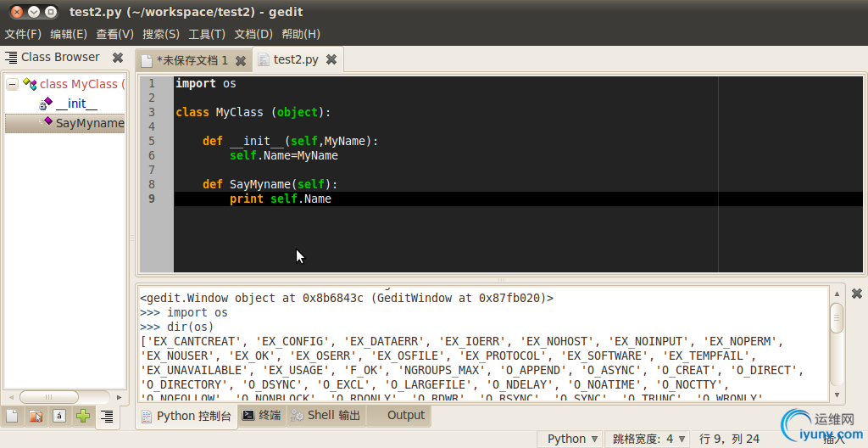Image resolution: width=868 pixels, height=448 pixels.
Task: Open the Character Map side panel tab
Action: tap(59, 416)
